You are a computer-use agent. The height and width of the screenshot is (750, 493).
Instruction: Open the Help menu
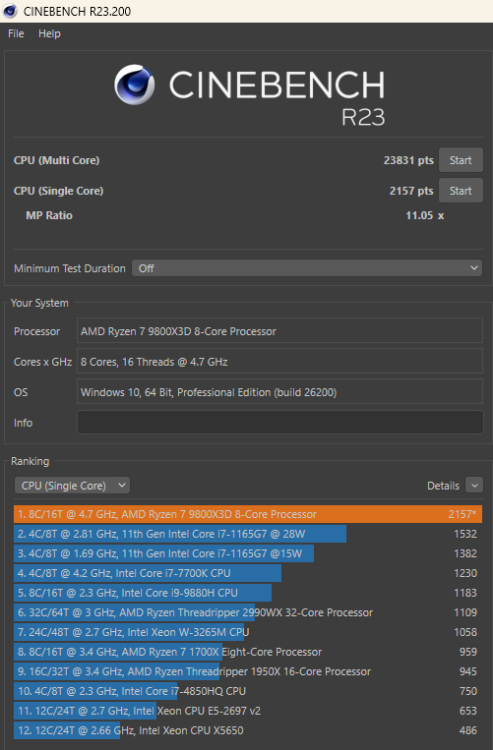click(x=49, y=33)
